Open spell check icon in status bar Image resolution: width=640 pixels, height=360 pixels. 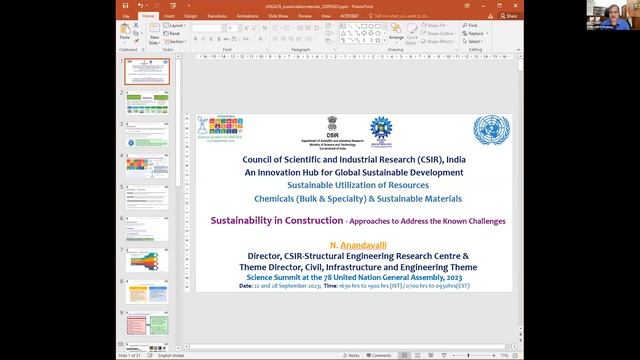[150, 356]
